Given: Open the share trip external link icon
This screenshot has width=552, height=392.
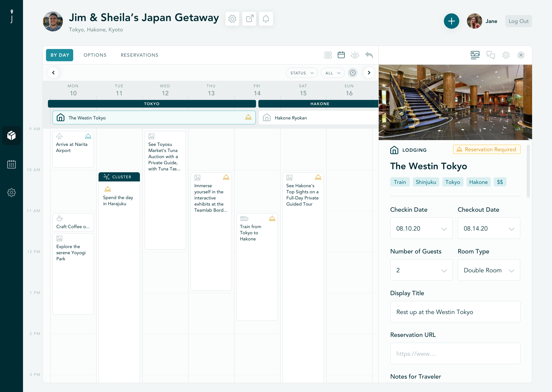Looking at the screenshot, I should click(x=249, y=19).
